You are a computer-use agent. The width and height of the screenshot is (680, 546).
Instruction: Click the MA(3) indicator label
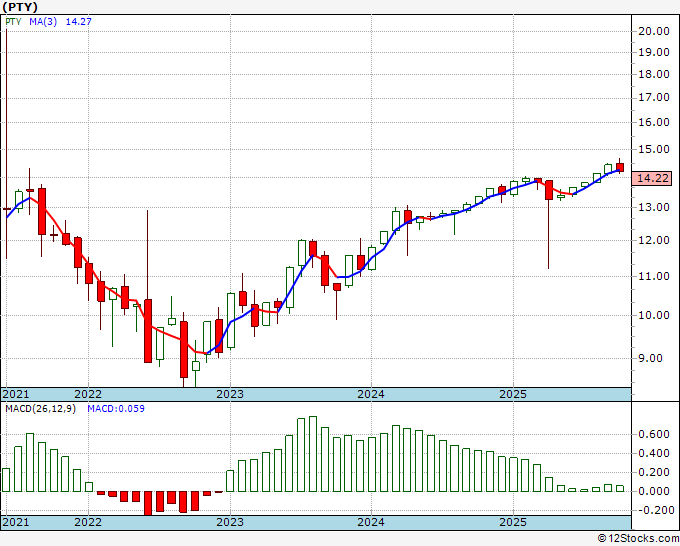tap(43, 21)
